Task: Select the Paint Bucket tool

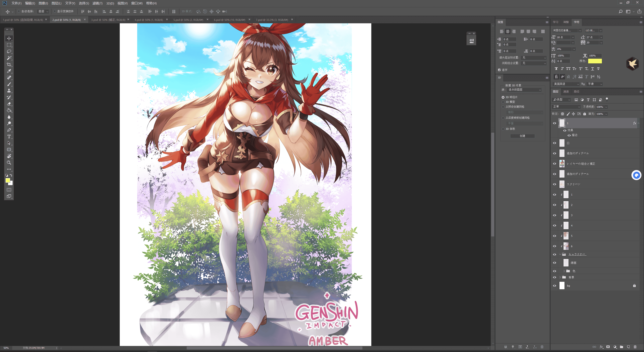Action: pyautogui.click(x=9, y=110)
